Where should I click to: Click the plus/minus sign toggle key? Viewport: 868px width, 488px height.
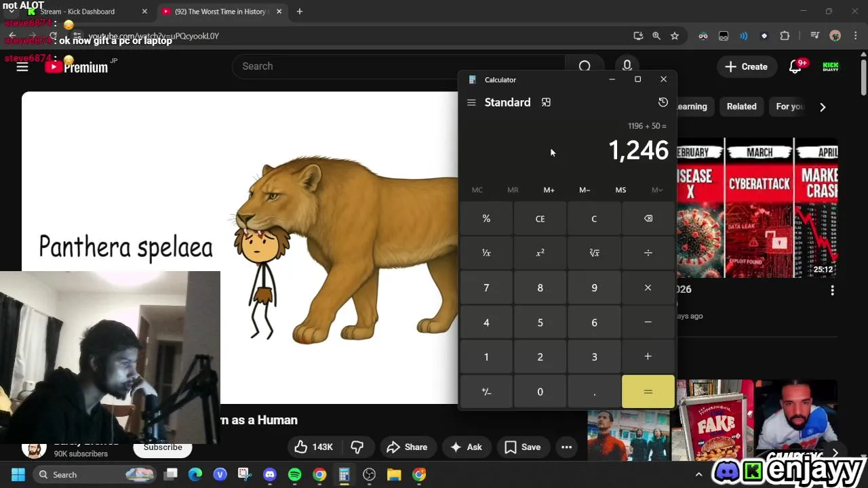tap(486, 392)
